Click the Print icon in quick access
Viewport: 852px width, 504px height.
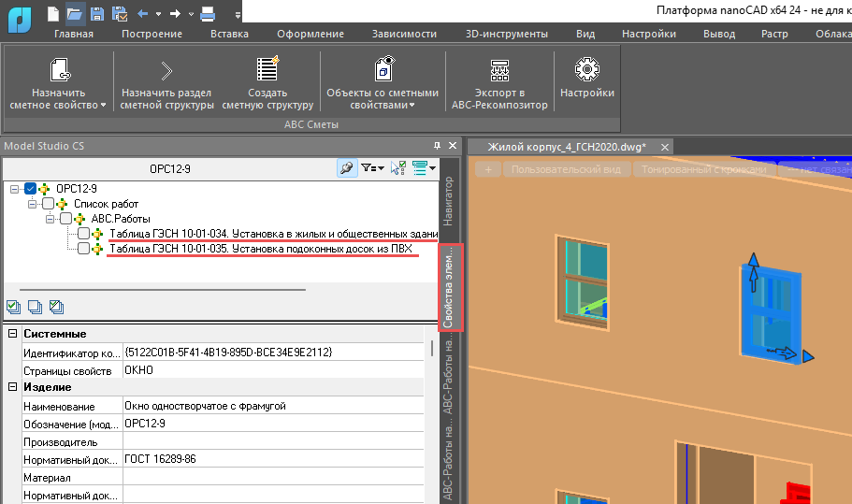[208, 14]
